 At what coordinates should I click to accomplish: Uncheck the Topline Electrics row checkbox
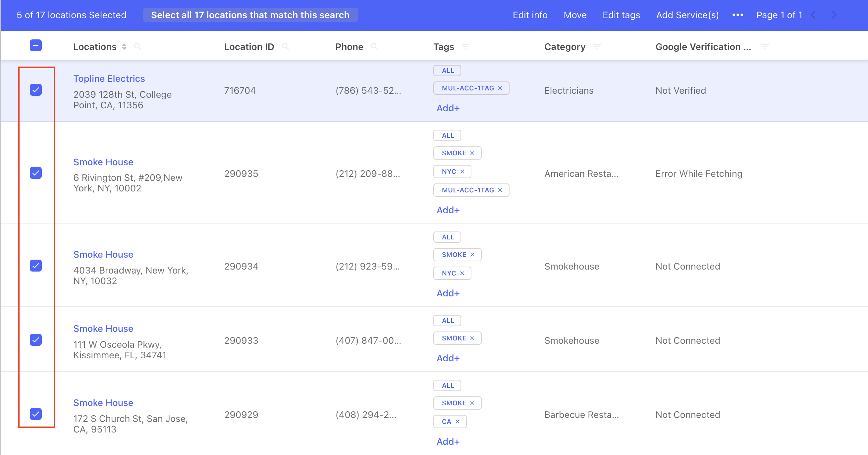click(x=36, y=90)
